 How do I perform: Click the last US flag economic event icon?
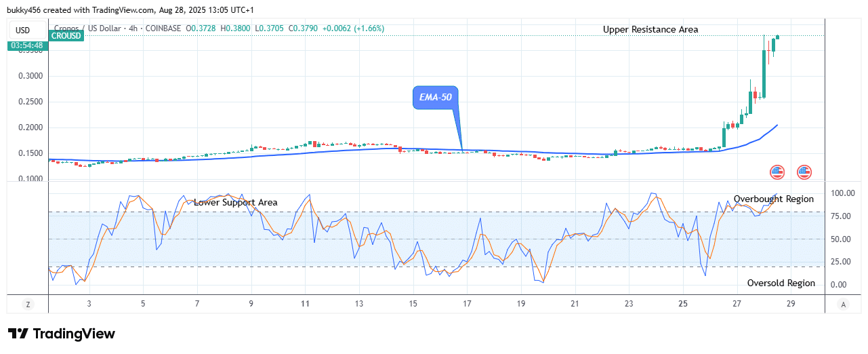pos(804,172)
